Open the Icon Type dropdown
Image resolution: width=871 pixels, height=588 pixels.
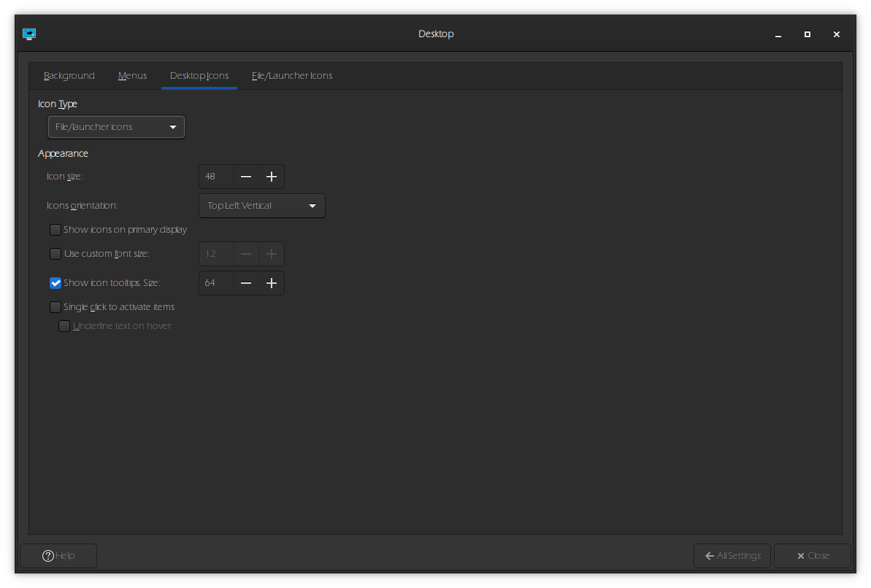(116, 127)
